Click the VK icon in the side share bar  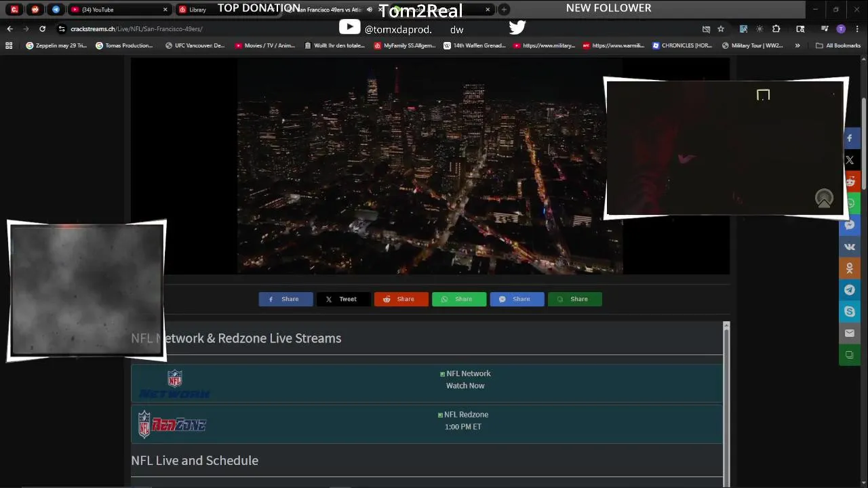coord(850,247)
